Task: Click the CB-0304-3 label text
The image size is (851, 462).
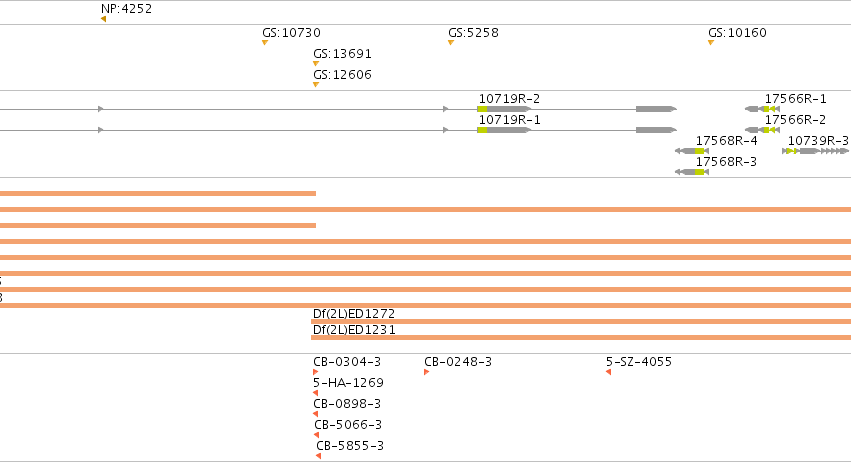Action: click(x=347, y=362)
